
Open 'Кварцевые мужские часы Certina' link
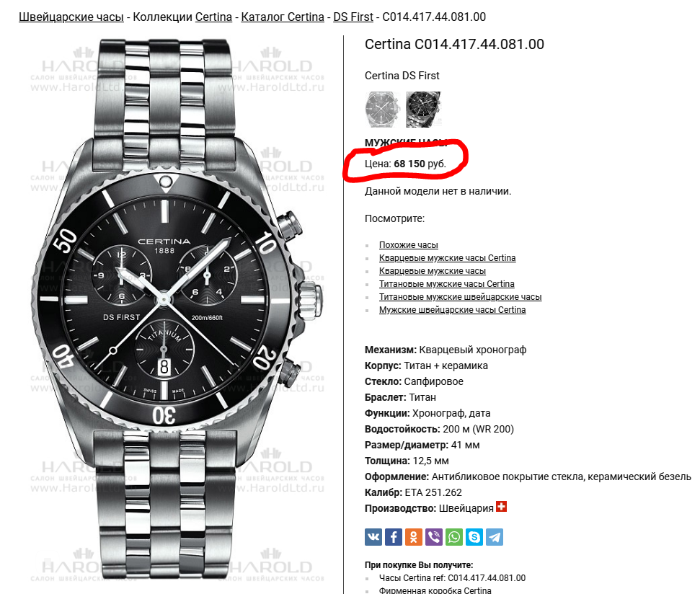(x=447, y=258)
